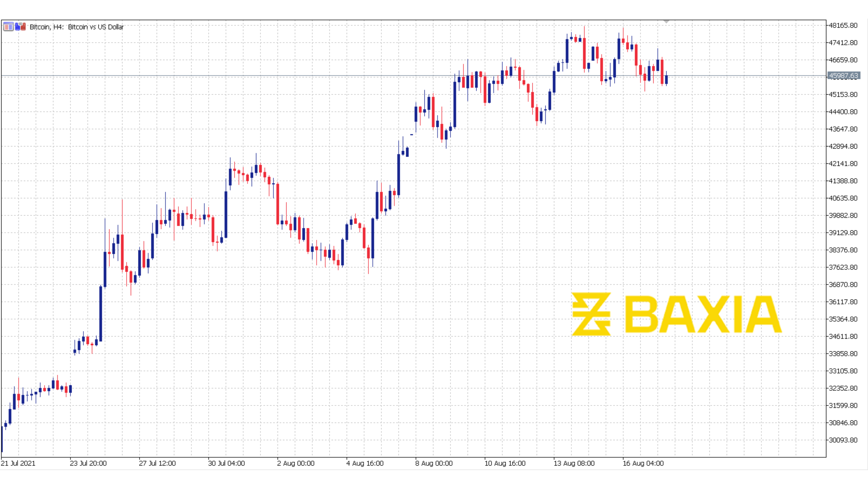Click the 48165.80 price axis label
The image size is (868, 489).
point(843,25)
